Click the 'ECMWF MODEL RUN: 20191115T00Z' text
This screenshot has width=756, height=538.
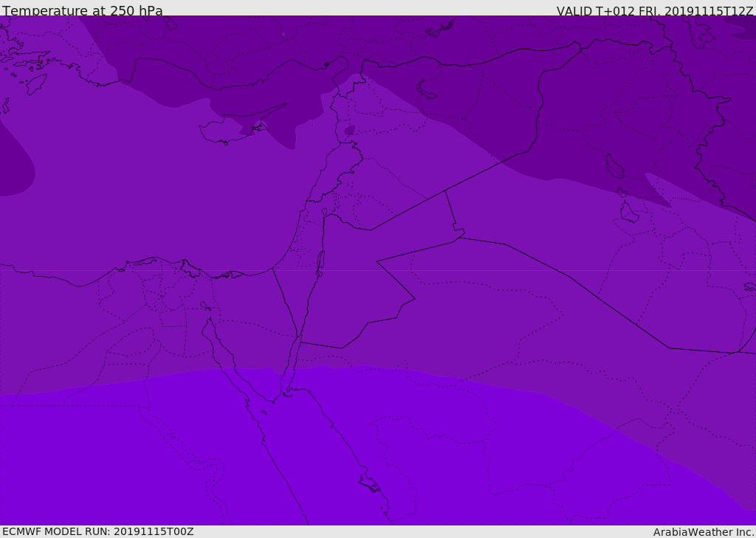(98, 531)
